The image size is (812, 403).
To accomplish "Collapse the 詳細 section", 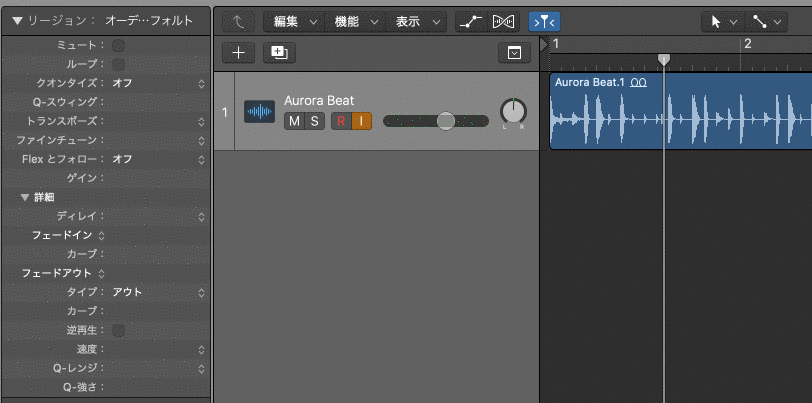I will [25, 197].
